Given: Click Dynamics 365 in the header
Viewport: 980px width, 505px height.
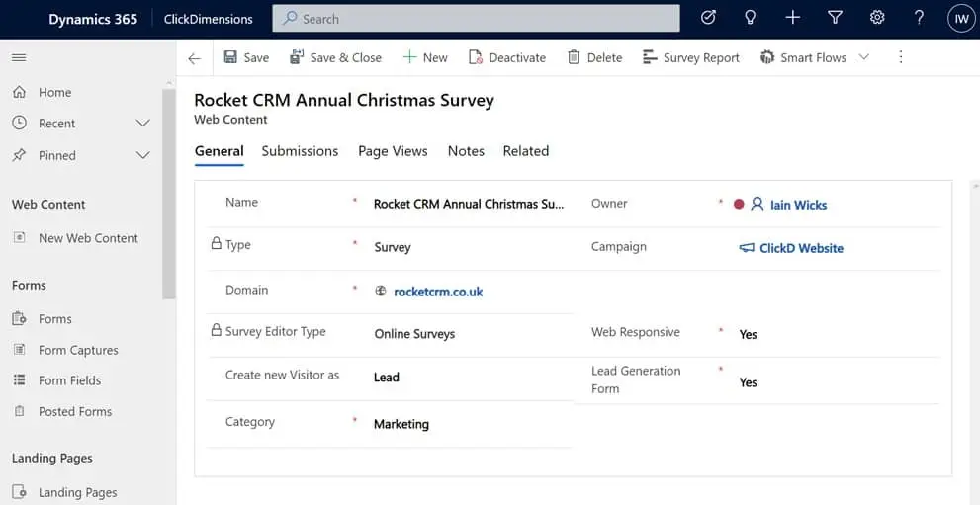Looking at the screenshot, I should (93, 20).
